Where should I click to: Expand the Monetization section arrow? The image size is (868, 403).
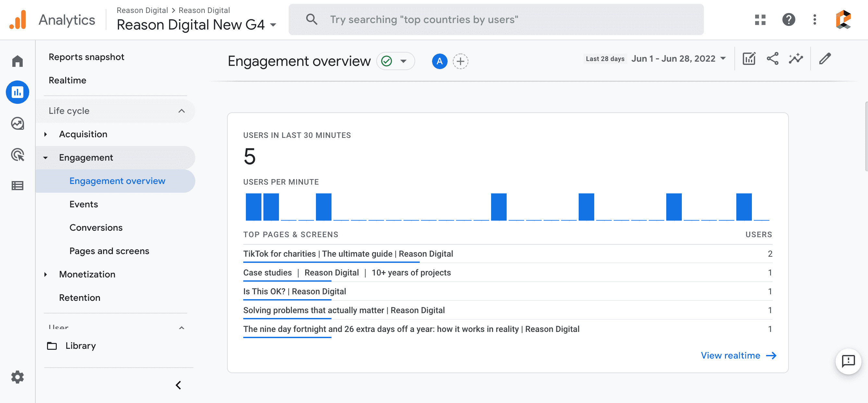coord(45,274)
